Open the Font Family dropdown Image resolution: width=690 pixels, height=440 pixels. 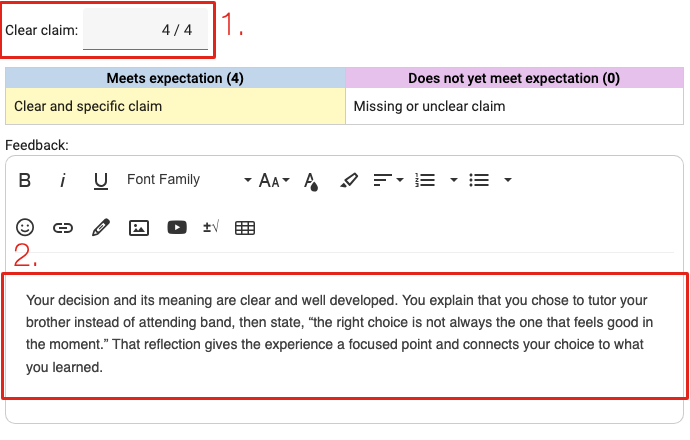189,180
